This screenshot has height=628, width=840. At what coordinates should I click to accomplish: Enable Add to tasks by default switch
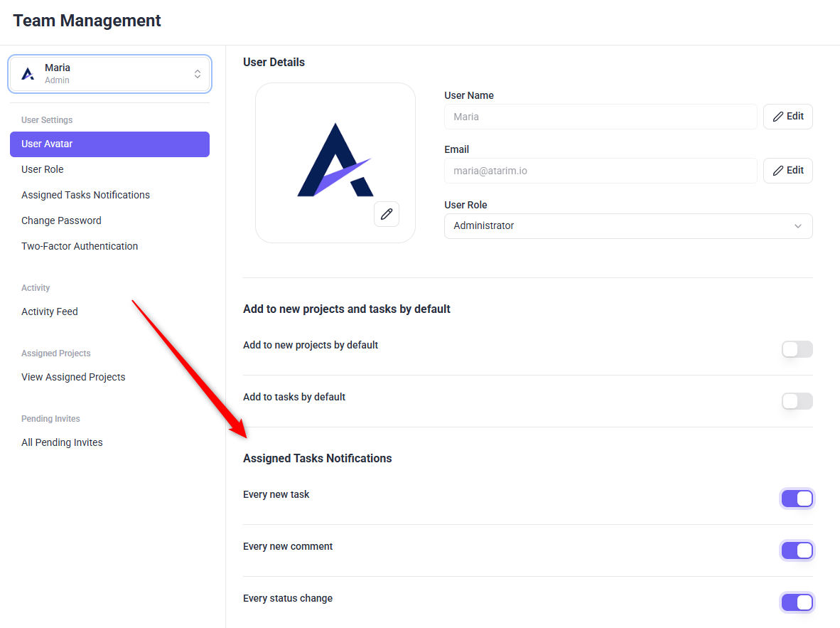click(797, 401)
